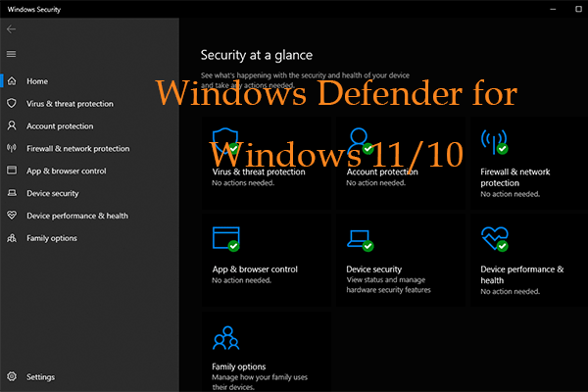Maximize the Windows Security window
588x392 pixels.
578,9
